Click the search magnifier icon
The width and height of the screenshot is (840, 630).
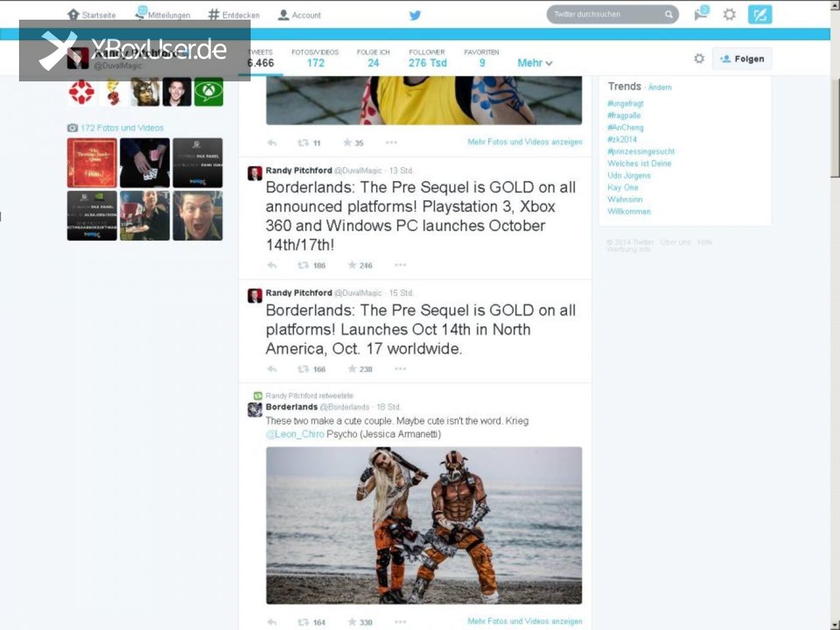tap(669, 14)
